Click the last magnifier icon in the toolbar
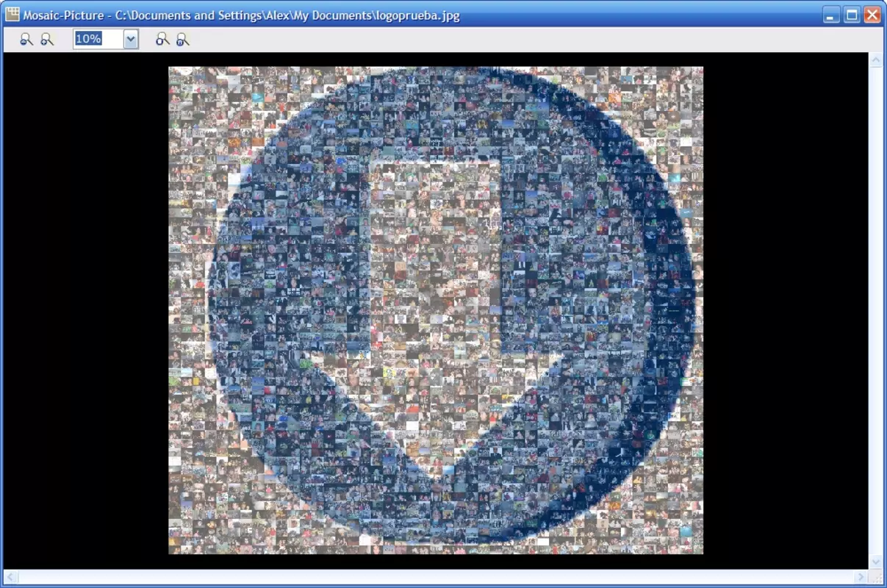Screen dimensions: 887x588 tap(183, 40)
